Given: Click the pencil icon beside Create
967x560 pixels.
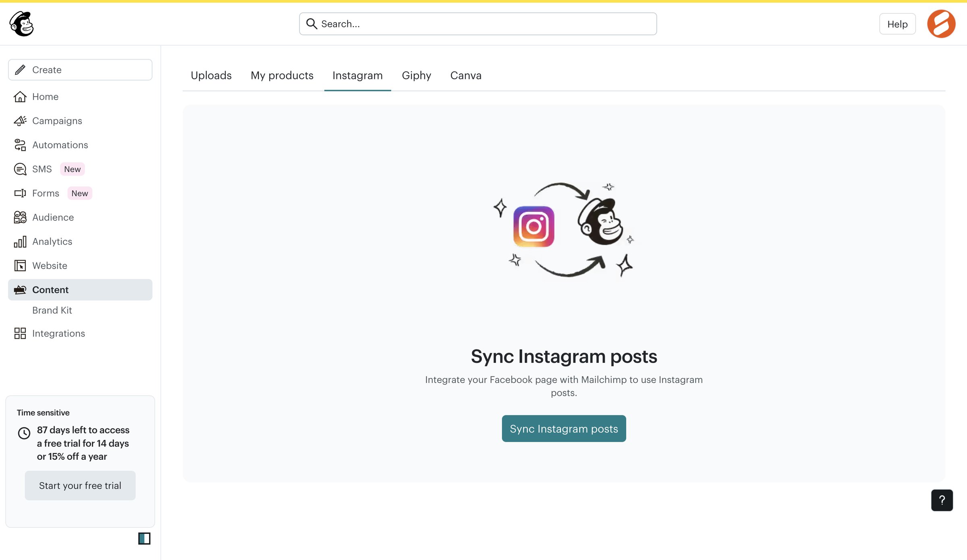Looking at the screenshot, I should [x=20, y=70].
